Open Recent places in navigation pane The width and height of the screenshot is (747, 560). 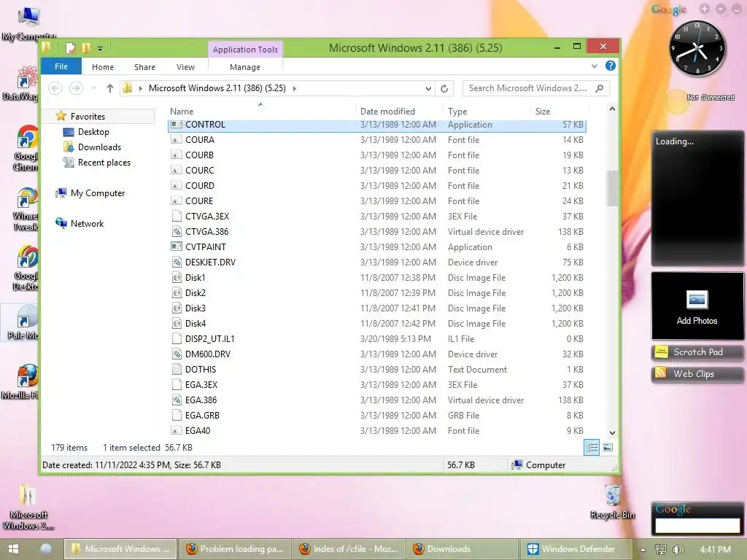pos(104,163)
